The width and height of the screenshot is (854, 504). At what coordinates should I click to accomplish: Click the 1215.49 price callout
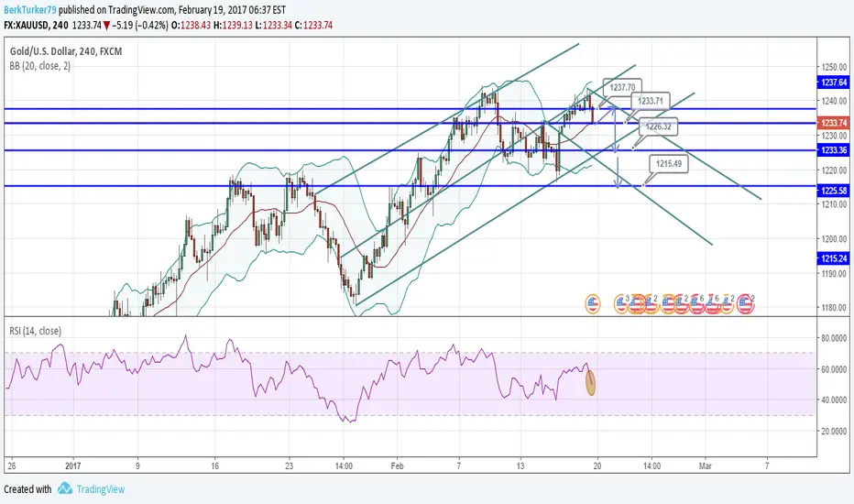(x=669, y=163)
